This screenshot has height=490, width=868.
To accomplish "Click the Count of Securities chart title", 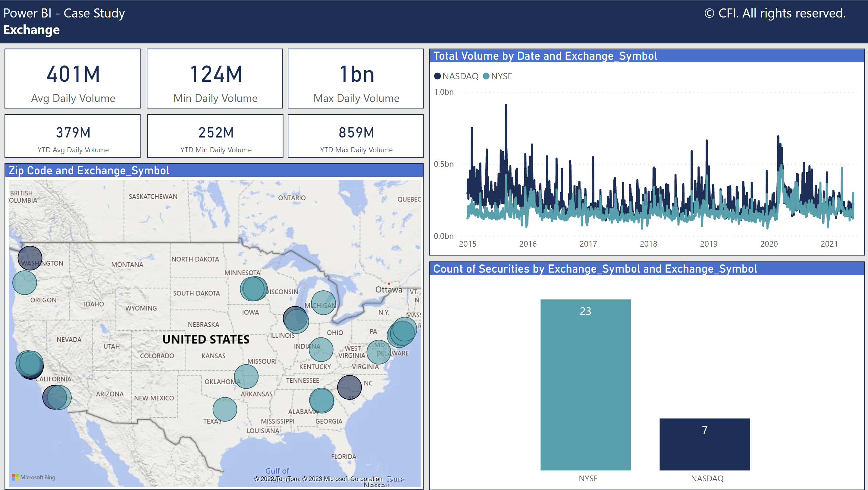I will (595, 269).
